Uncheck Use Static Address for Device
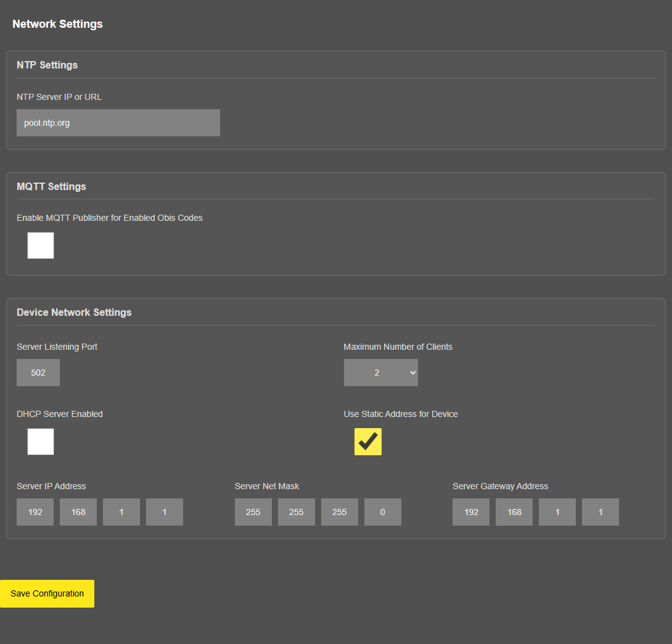672x644 pixels. (367, 442)
